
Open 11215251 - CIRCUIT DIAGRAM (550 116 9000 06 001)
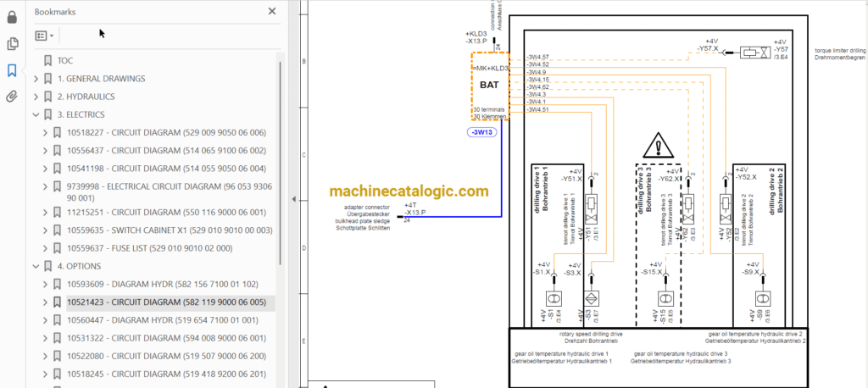tap(166, 213)
